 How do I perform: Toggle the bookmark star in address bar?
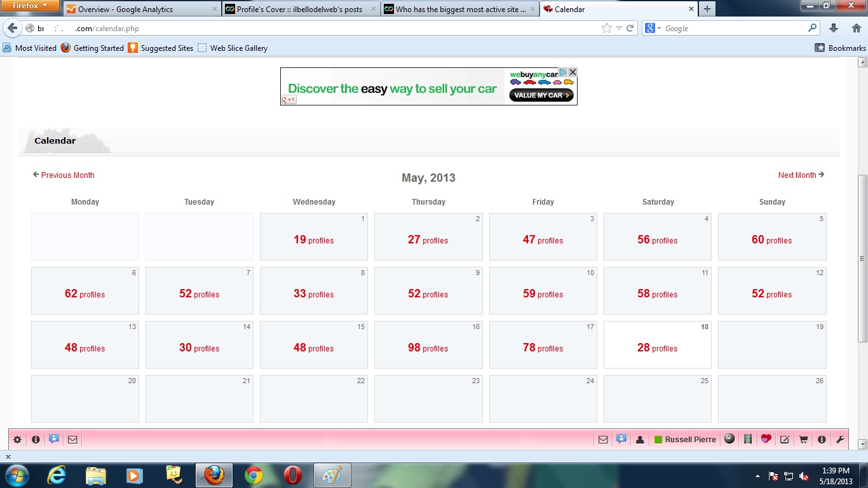tap(607, 29)
